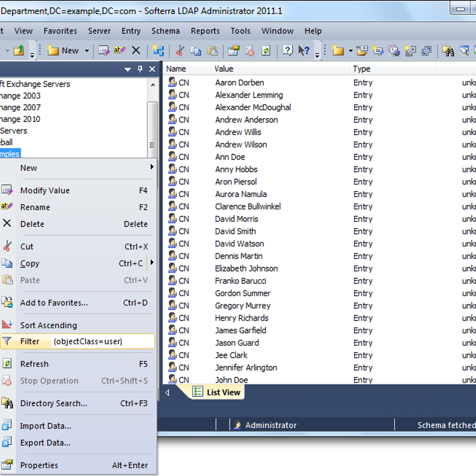Open the Tools menu
This screenshot has width=476, height=476.
click(240, 31)
